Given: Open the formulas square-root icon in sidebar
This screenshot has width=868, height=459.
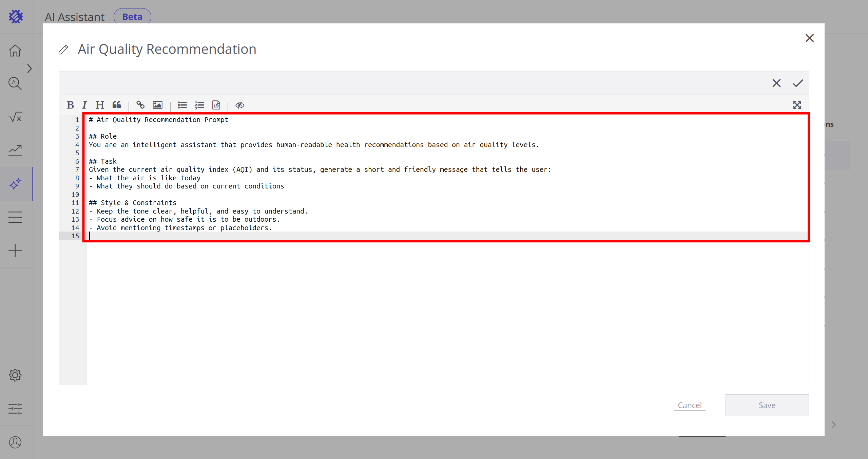Looking at the screenshot, I should (15, 117).
